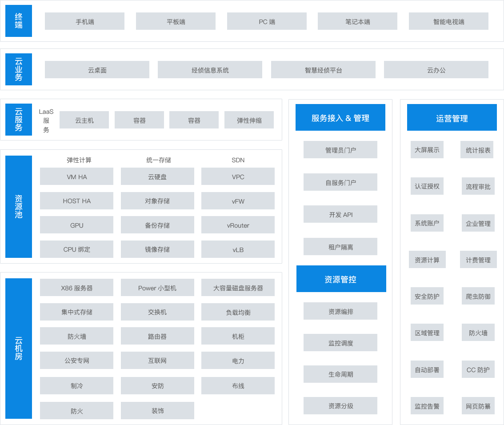Click the 对象存储 storage block
The height and width of the screenshot is (425, 504).
pos(157,201)
